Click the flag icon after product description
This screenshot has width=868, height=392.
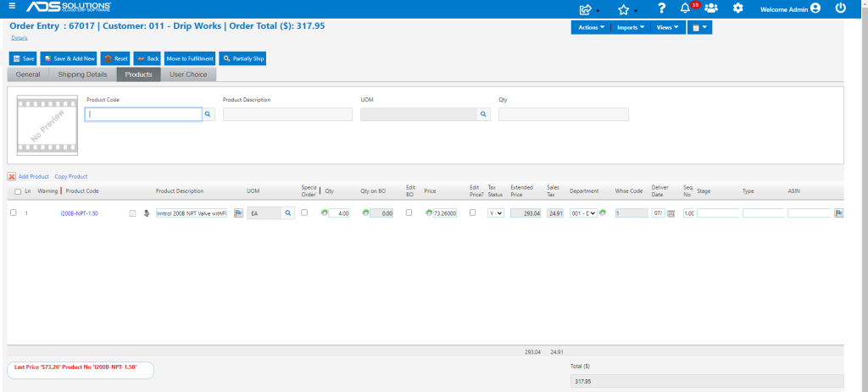(238, 213)
